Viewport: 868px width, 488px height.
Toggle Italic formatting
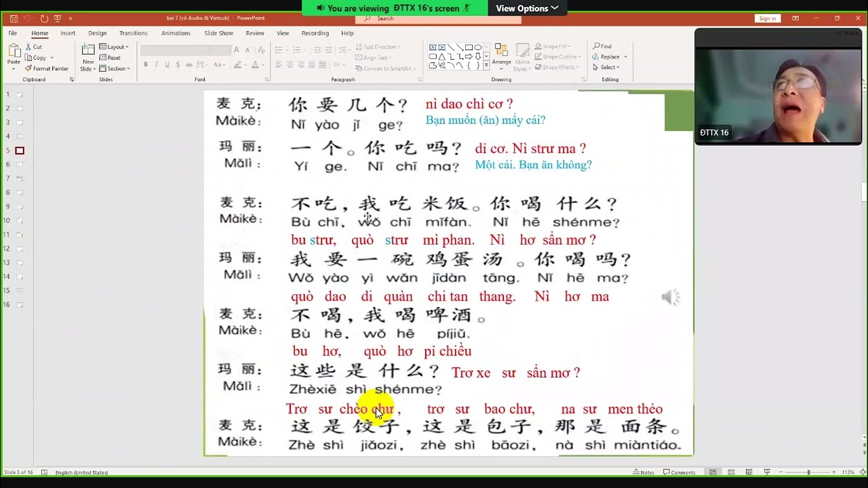(x=156, y=64)
